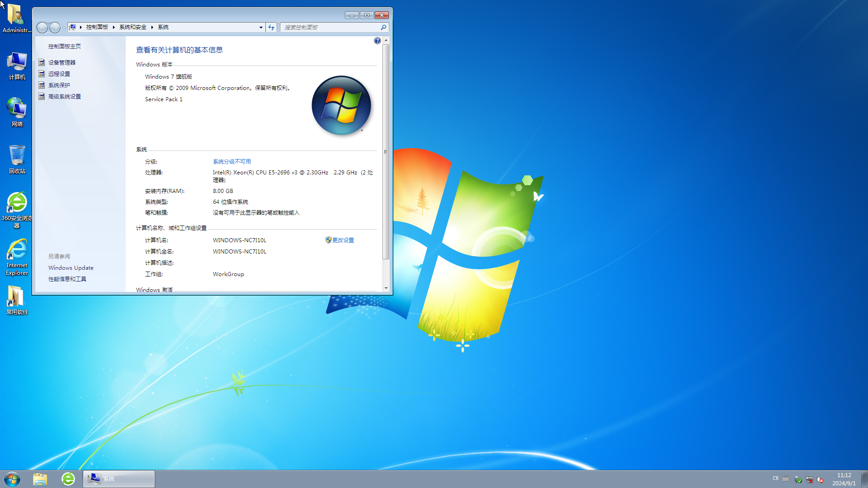This screenshot has height=488, width=868.
Task: Select the 360安全浏览器 desktop icon
Action: coord(17,210)
